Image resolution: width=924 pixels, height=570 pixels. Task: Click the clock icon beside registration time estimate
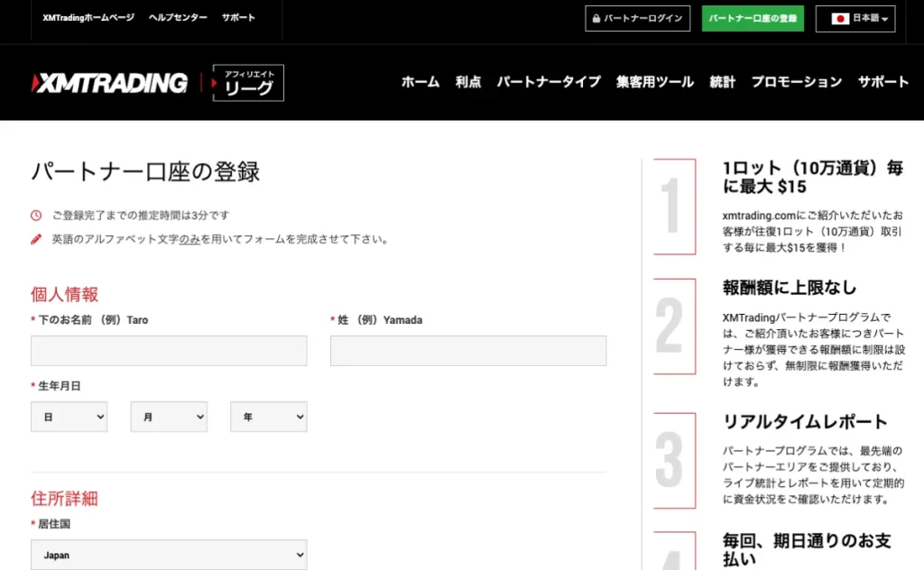pyautogui.click(x=34, y=215)
